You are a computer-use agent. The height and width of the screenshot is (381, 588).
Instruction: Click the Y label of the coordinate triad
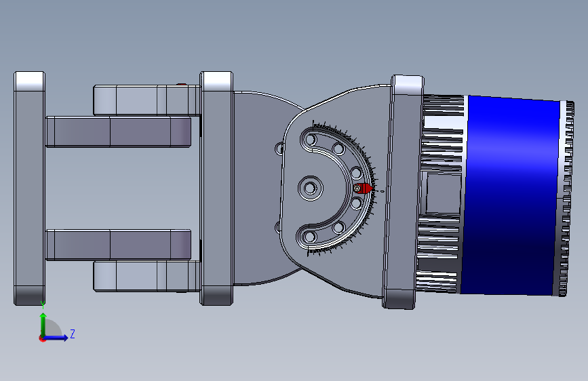[x=43, y=305]
